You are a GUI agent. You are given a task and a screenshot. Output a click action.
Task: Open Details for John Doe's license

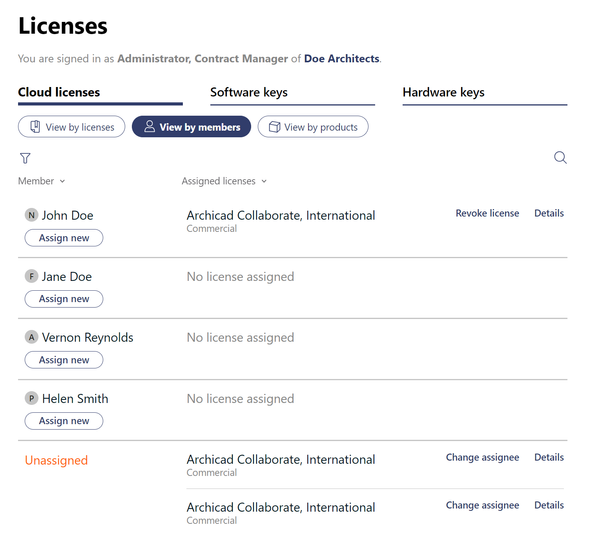point(549,213)
